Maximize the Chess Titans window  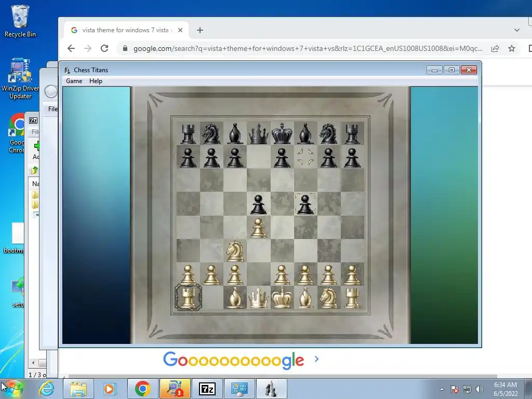451,70
